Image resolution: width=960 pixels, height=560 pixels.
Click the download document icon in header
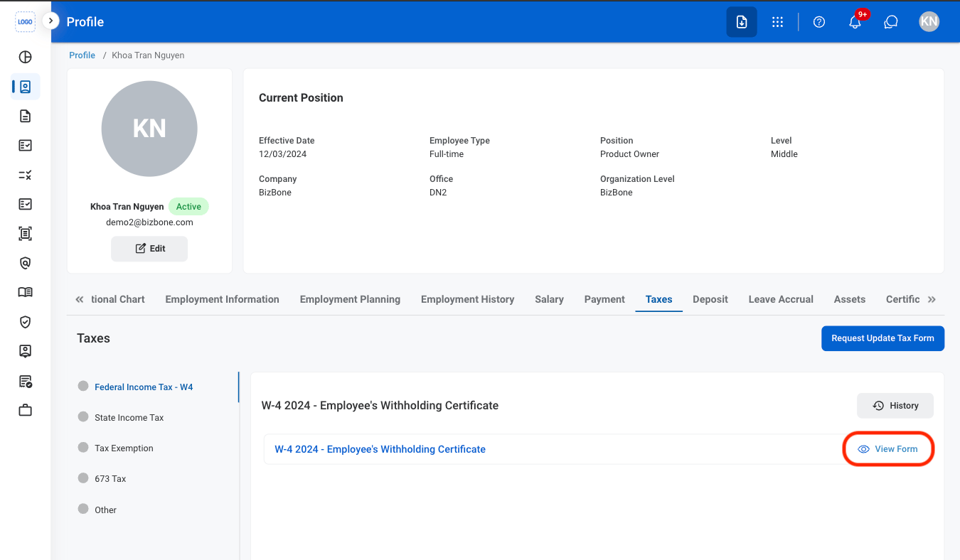point(742,22)
